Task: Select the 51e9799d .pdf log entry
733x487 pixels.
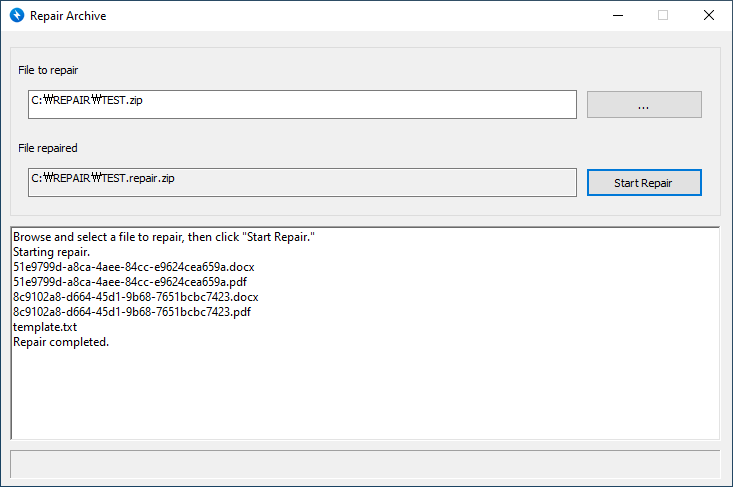Action: click(132, 282)
